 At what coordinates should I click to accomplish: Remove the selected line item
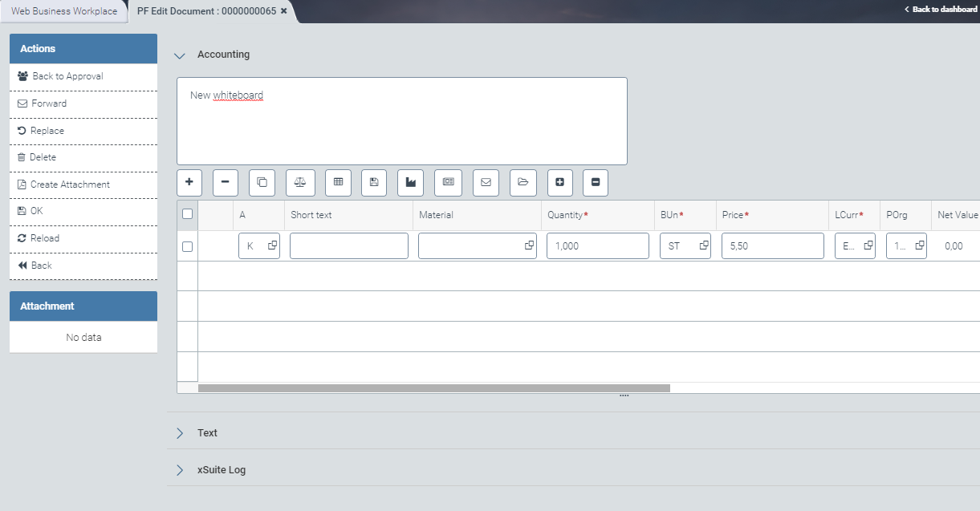(225, 182)
